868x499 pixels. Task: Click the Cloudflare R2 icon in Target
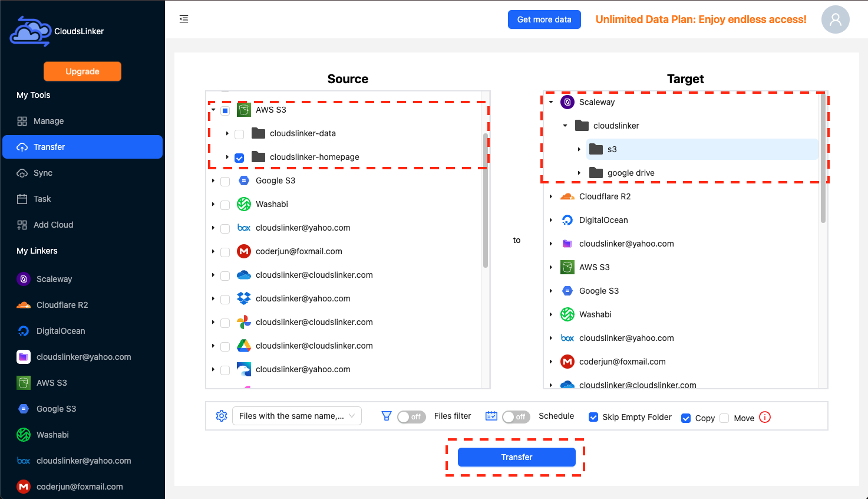click(567, 196)
